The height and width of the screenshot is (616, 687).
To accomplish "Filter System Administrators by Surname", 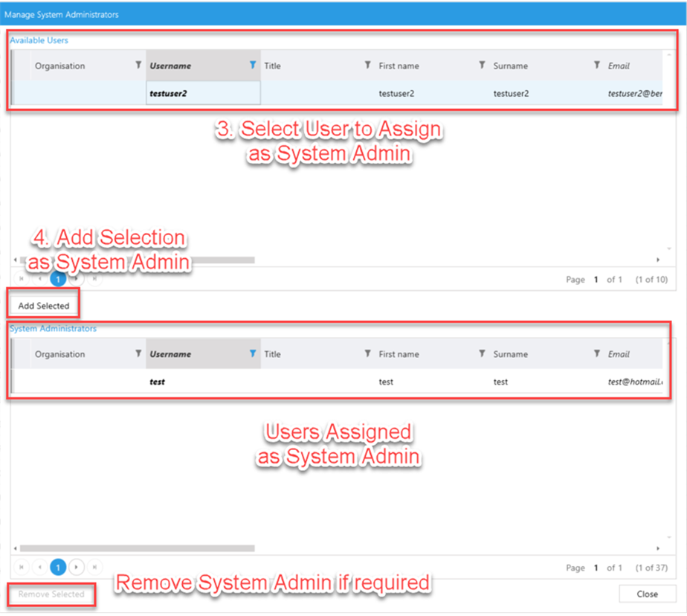I will (x=597, y=353).
